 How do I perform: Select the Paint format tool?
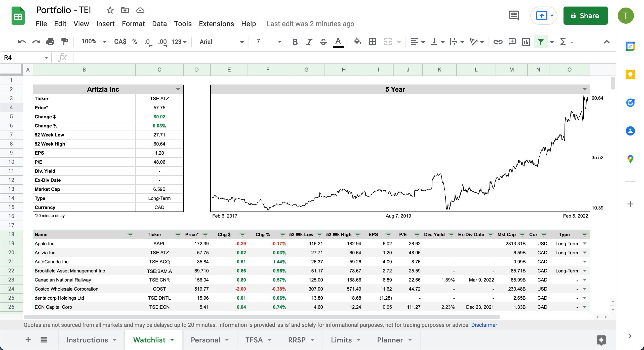coord(65,42)
